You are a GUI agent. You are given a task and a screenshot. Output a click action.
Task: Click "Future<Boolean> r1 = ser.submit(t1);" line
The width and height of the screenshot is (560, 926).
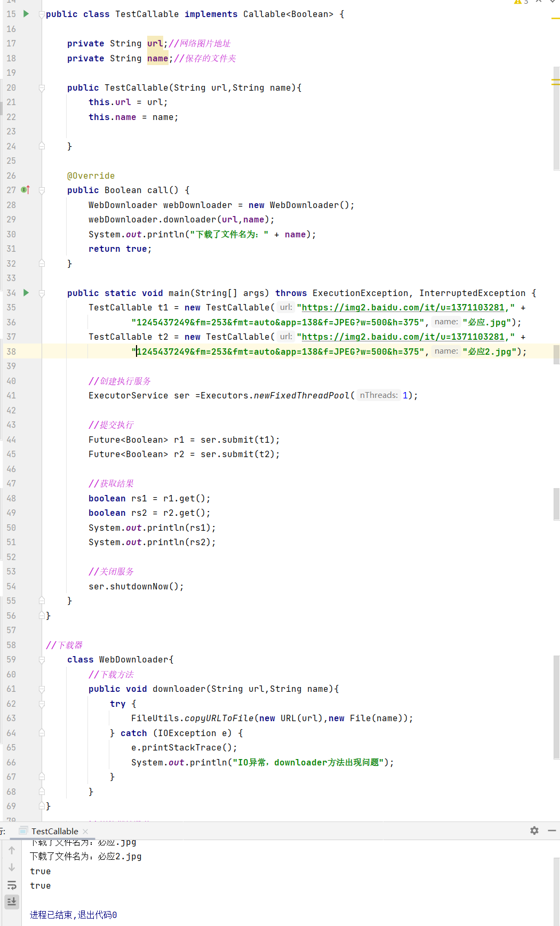(184, 440)
